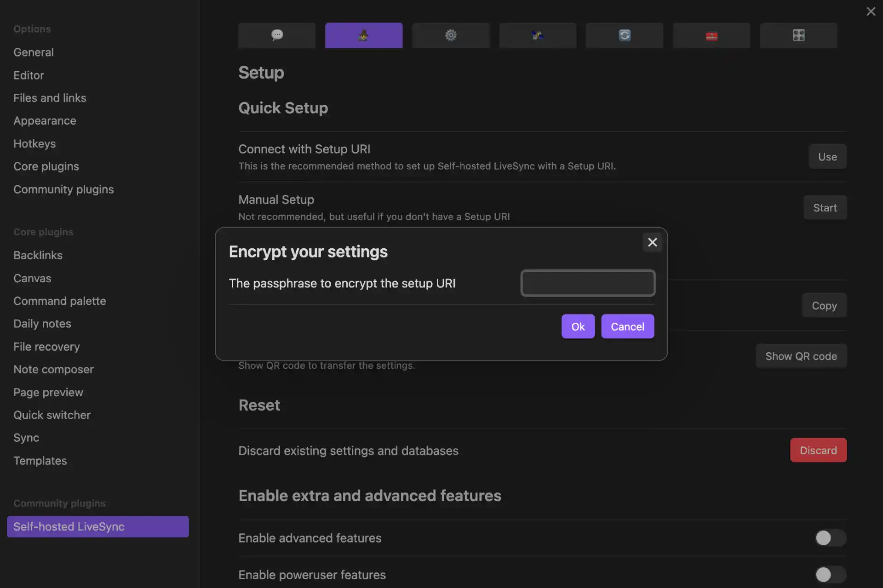Open the gear general settings tab
The width and height of the screenshot is (883, 588).
(x=451, y=35)
